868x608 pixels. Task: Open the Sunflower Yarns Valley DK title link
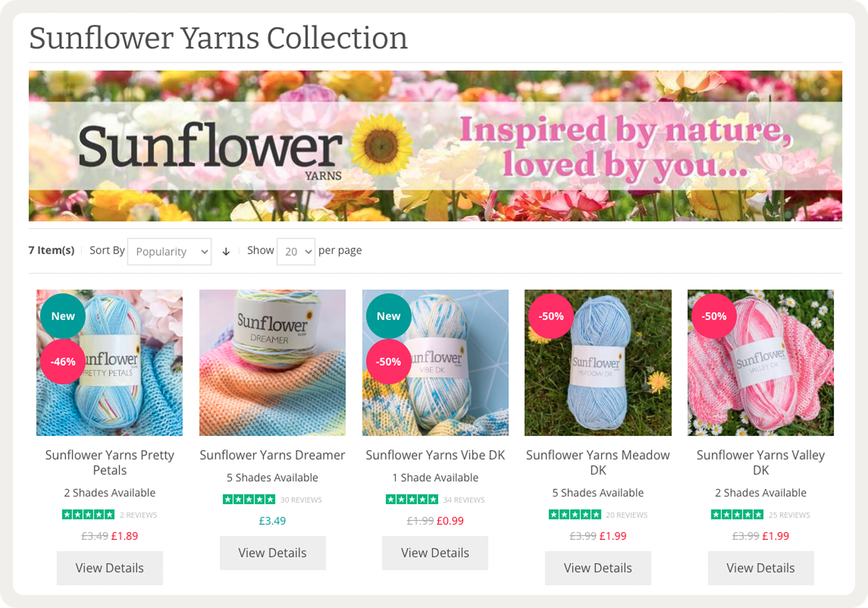pyautogui.click(x=761, y=462)
